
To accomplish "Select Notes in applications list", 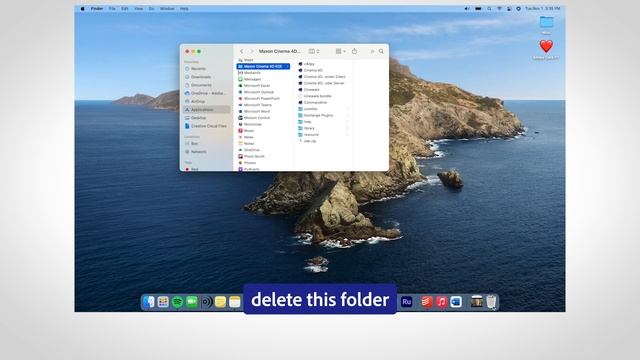I will (249, 144).
